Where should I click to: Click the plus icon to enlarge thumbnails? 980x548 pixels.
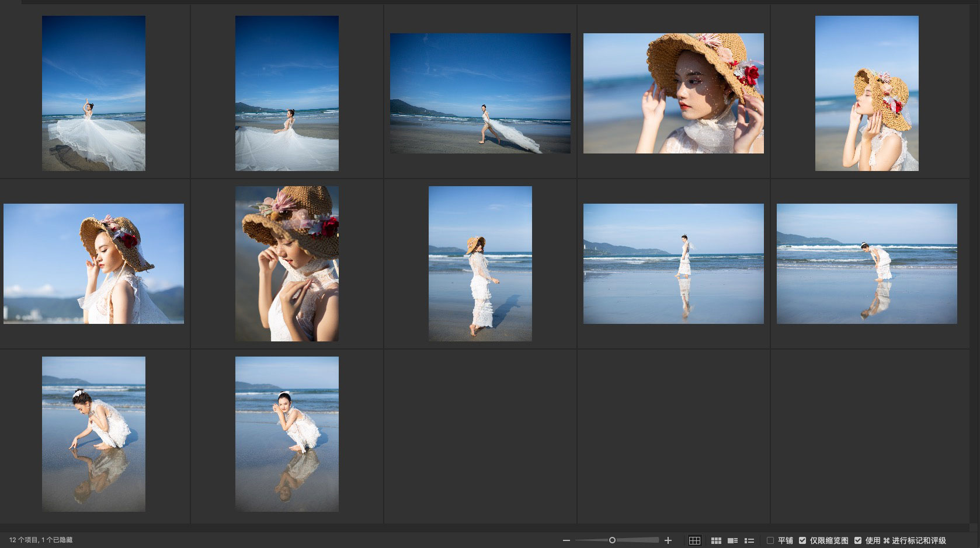point(668,540)
